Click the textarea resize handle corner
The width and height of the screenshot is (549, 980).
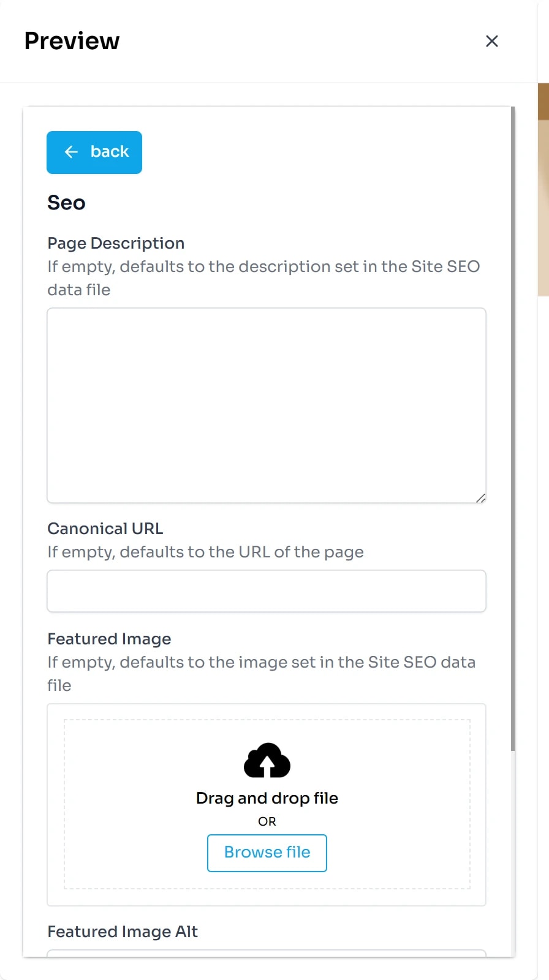[x=481, y=498]
